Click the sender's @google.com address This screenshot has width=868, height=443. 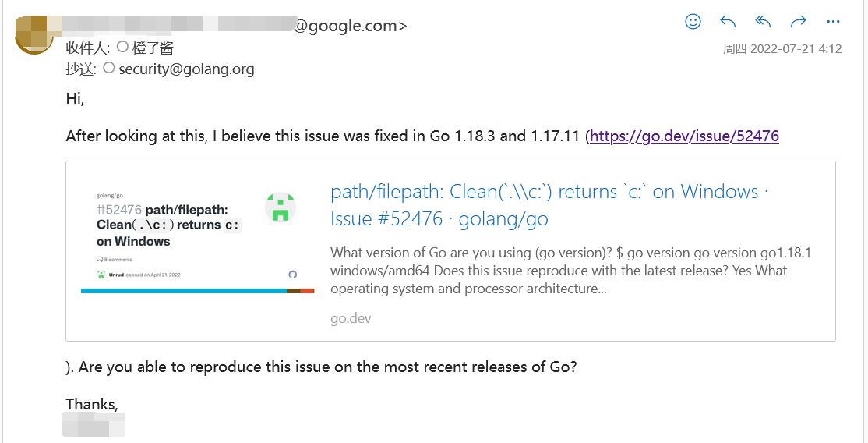[x=350, y=26]
